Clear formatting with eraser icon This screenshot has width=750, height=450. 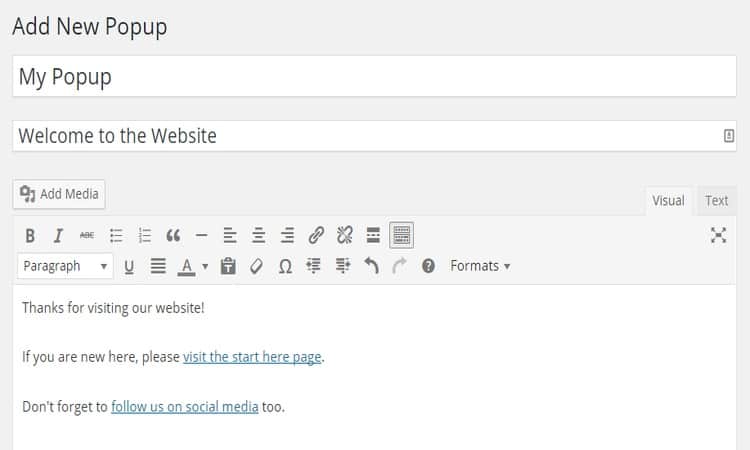click(256, 266)
